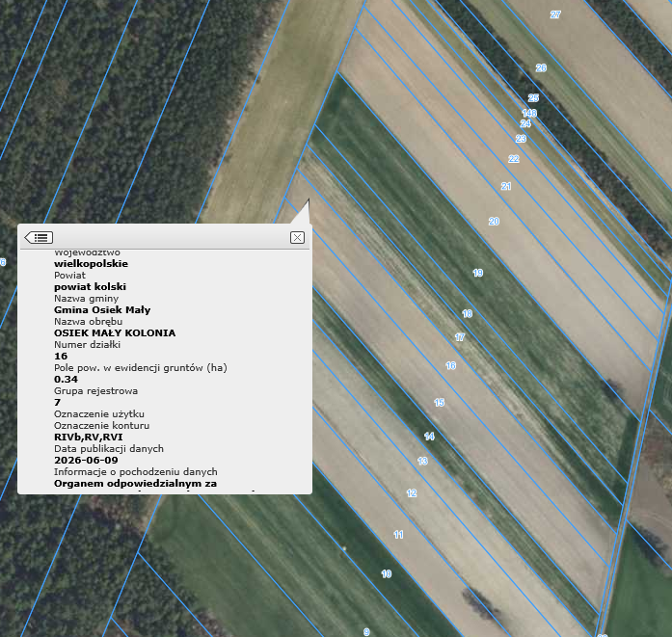Select parcel number 13
This screenshot has width=672, height=637.
(x=422, y=461)
